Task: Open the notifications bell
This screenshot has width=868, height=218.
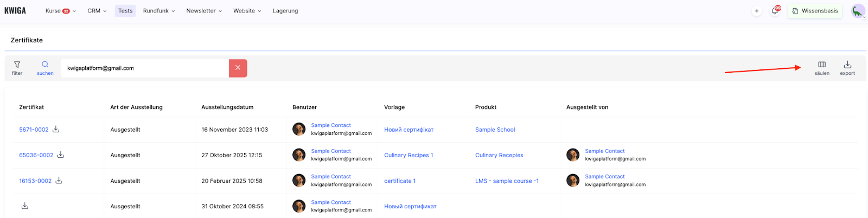Action: point(775,11)
